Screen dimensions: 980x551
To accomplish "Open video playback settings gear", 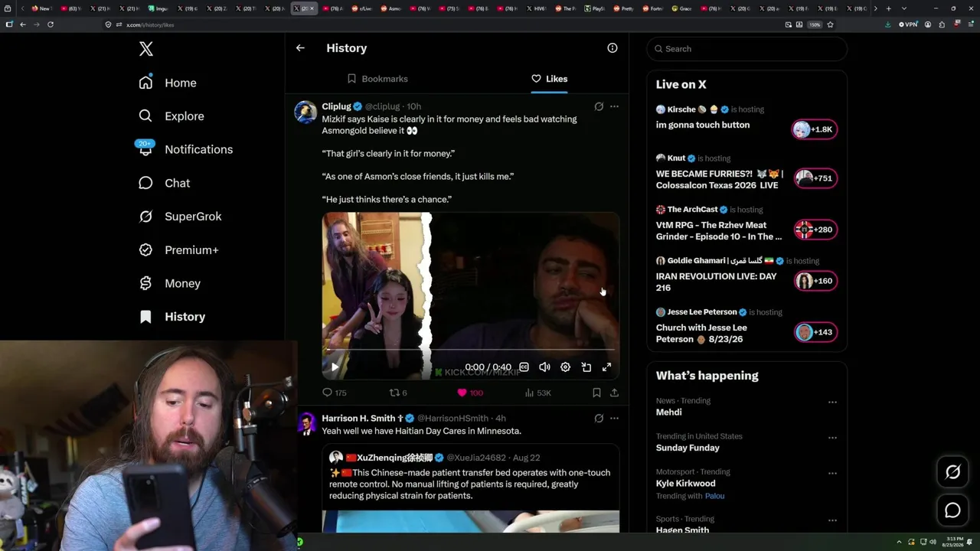I will (x=565, y=367).
